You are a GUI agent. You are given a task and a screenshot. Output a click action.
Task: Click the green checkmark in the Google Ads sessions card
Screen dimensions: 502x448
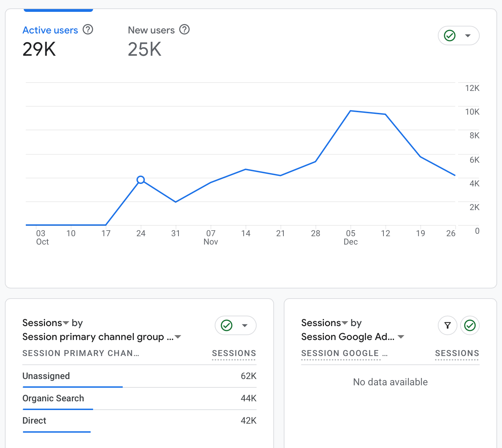click(470, 325)
